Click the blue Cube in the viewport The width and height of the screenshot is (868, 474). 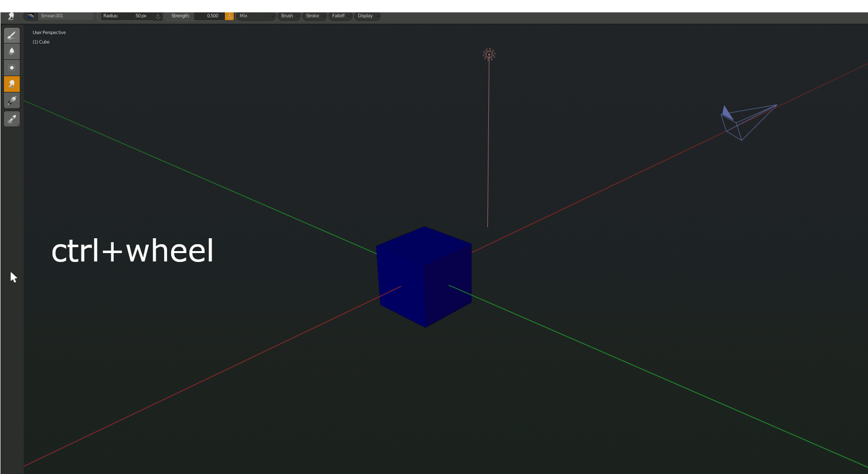click(424, 277)
